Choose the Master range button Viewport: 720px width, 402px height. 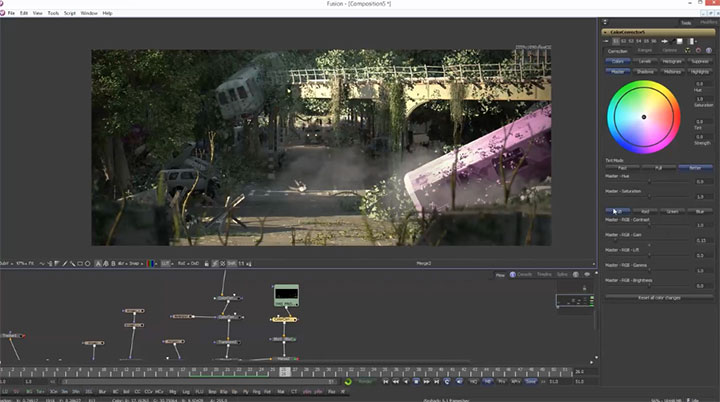(x=618, y=72)
